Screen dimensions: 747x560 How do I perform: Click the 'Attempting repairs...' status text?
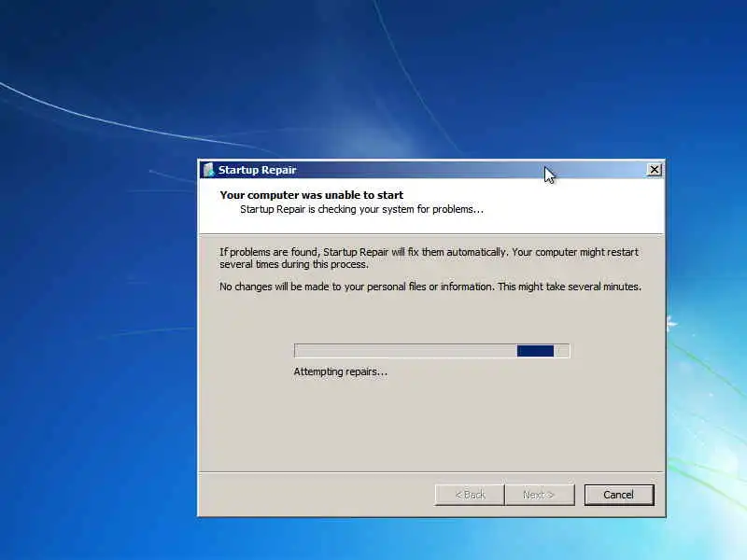(341, 371)
